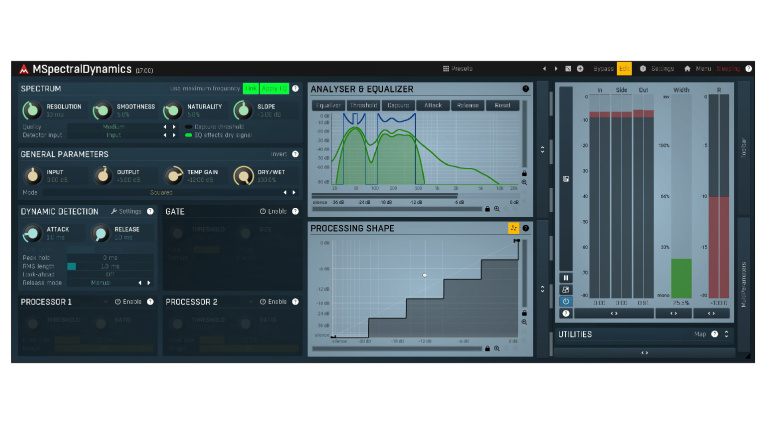The image size is (768, 424).
Task: Select the Release tab in analyser
Action: pos(468,105)
